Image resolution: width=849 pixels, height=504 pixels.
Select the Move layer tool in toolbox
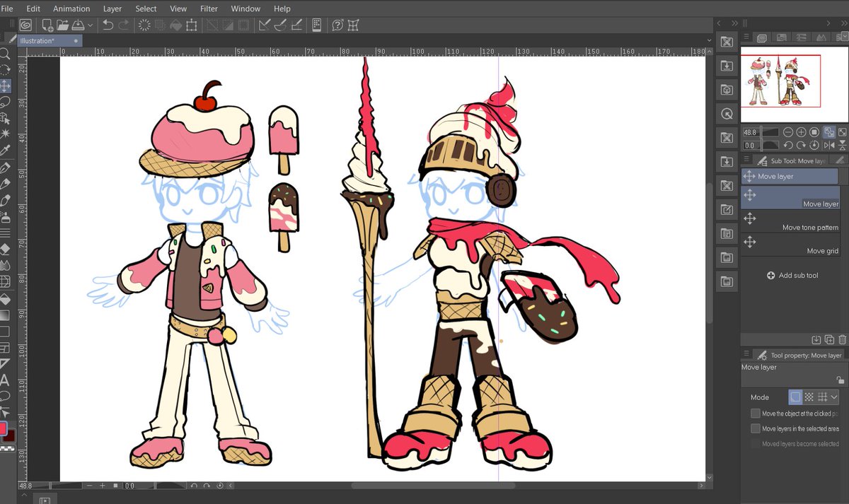click(x=5, y=86)
